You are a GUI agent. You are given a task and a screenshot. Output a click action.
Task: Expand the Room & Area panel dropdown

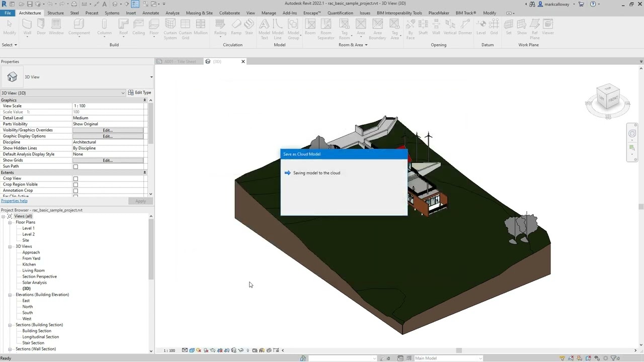[x=353, y=45]
